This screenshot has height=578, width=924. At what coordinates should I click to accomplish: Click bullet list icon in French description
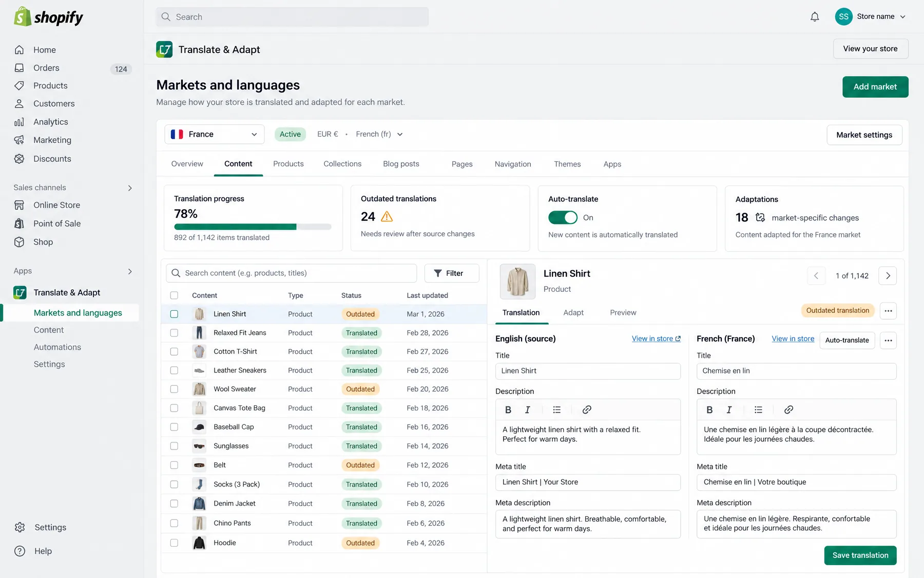tap(758, 409)
